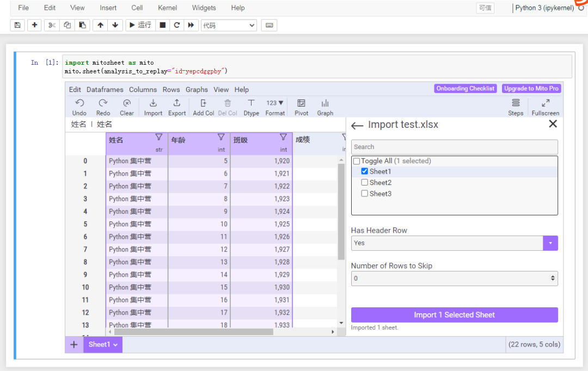Click Upgrade to Mito Pro button

[x=531, y=89]
